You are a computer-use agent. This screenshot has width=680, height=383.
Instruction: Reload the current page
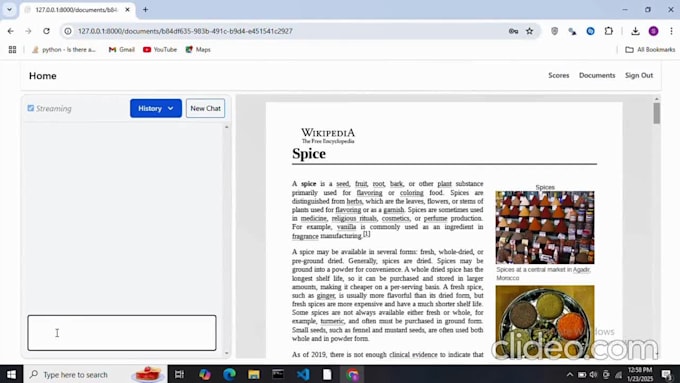[46, 31]
